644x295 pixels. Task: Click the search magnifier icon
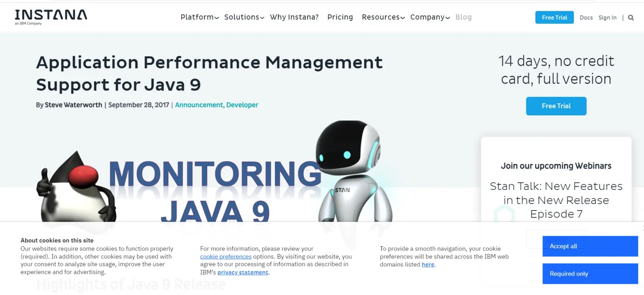(x=631, y=18)
